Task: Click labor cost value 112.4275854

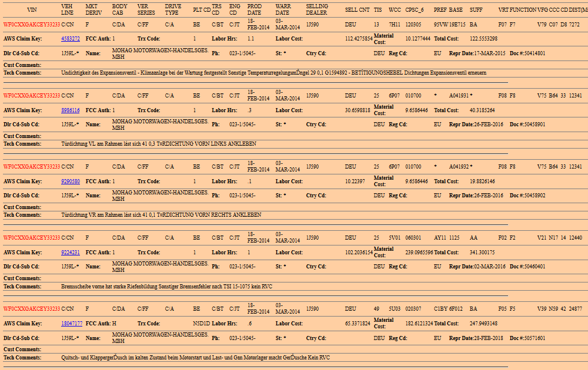Action: (x=359, y=39)
